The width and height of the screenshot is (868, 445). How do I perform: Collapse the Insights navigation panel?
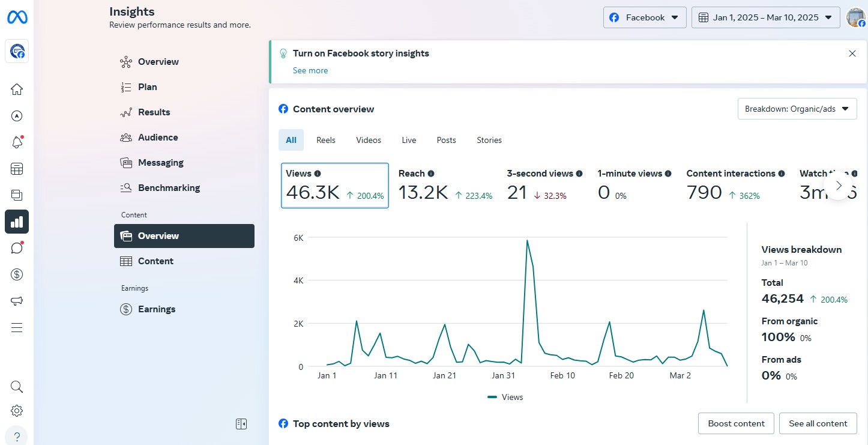241,424
